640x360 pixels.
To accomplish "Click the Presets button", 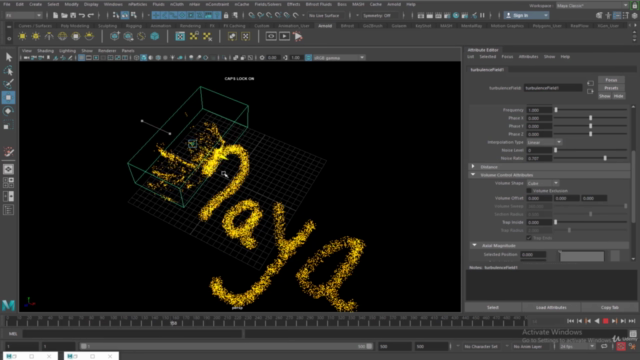I will 611,88.
